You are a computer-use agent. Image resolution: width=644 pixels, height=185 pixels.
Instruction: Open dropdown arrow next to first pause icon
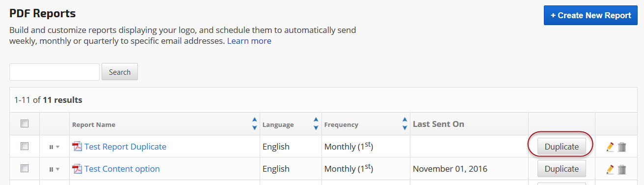point(57,147)
